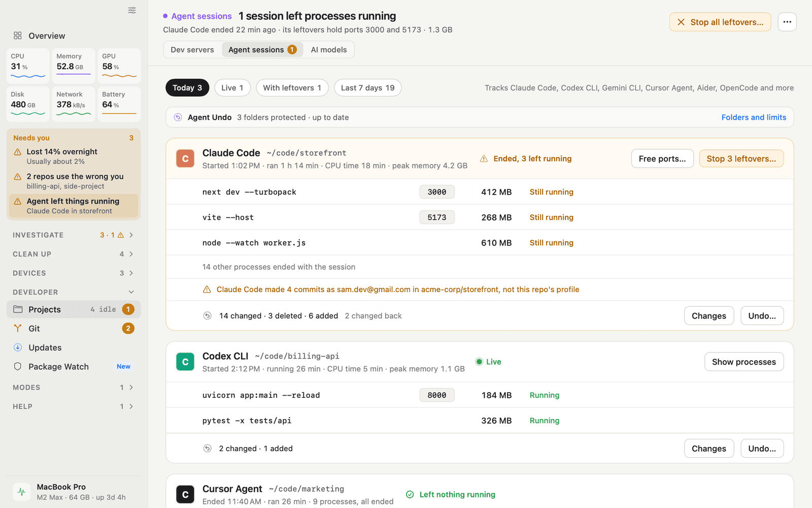The height and width of the screenshot is (508, 812).
Task: Click the MacBook Pro activity pulse icon
Action: click(21, 492)
